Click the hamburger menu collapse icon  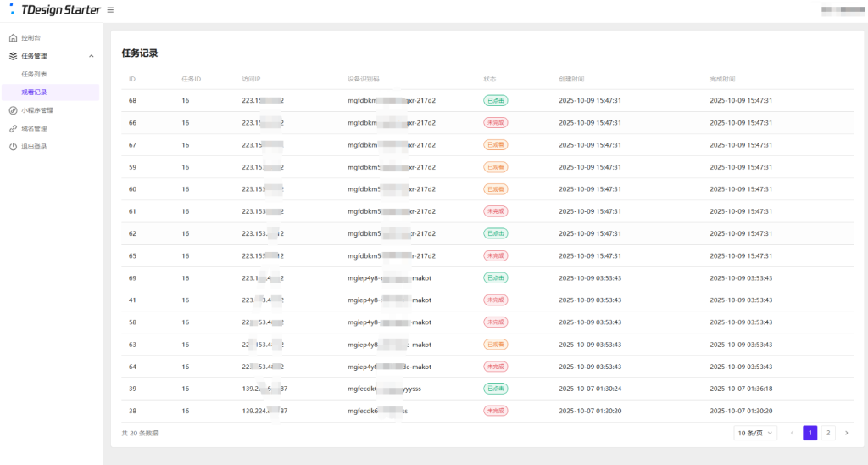click(110, 10)
